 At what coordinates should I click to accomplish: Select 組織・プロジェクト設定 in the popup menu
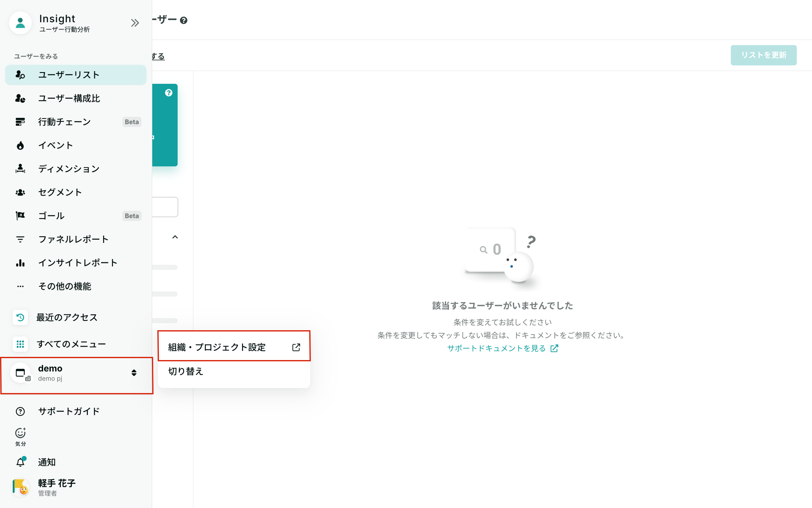click(234, 347)
